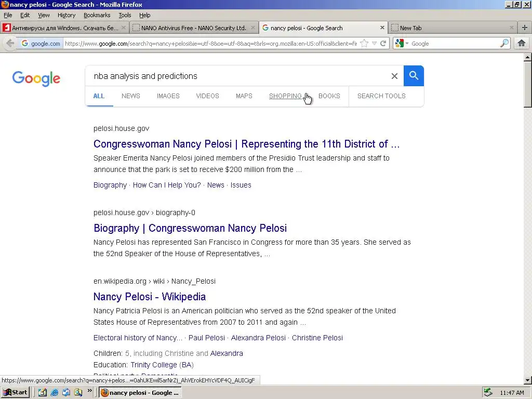
Task: Open the News sitelink under first result
Action: coord(216,185)
